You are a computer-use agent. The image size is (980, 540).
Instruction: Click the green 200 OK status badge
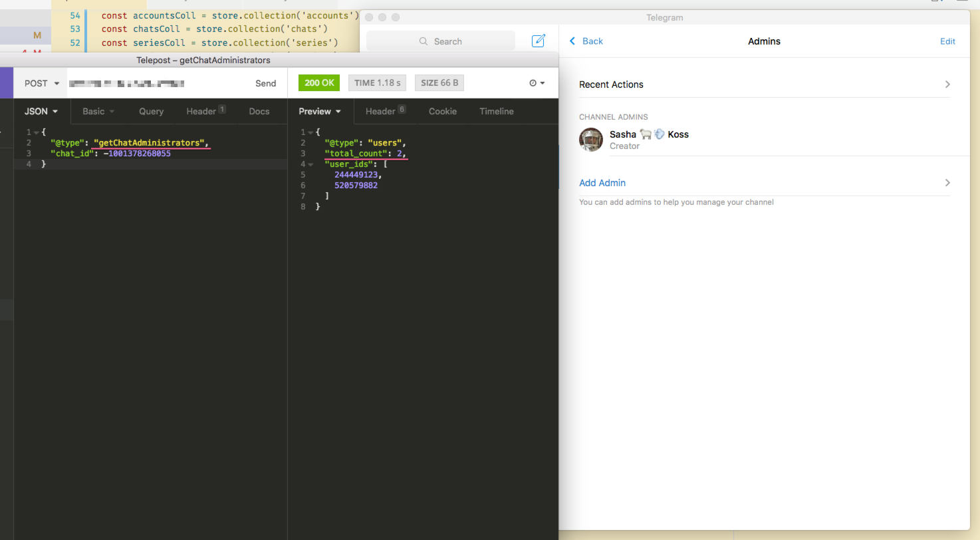pos(319,82)
